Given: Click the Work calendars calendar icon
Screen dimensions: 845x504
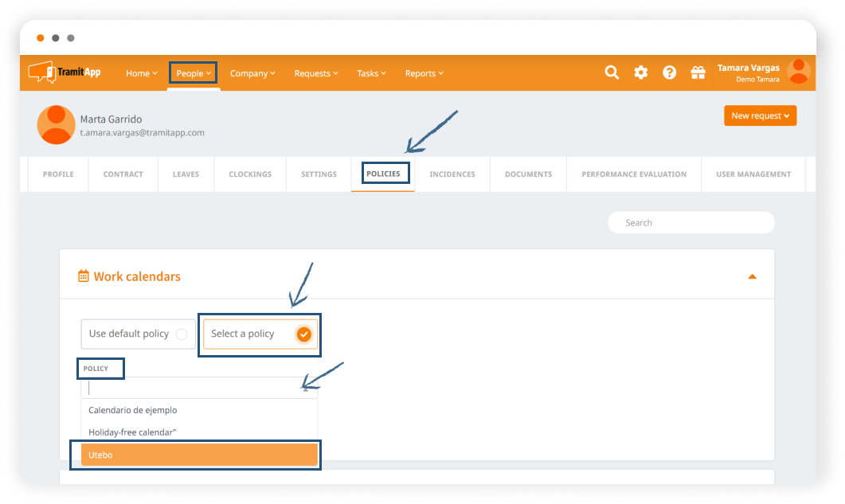Looking at the screenshot, I should click(x=84, y=276).
